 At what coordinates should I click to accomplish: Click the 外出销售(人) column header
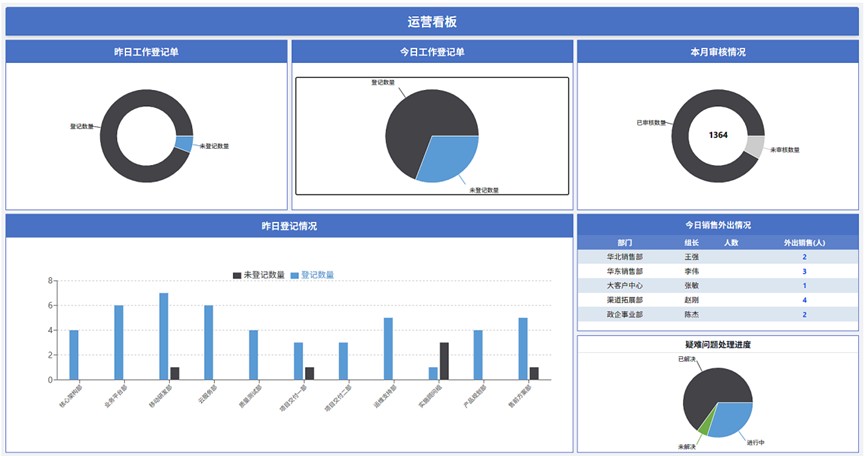[x=804, y=242]
